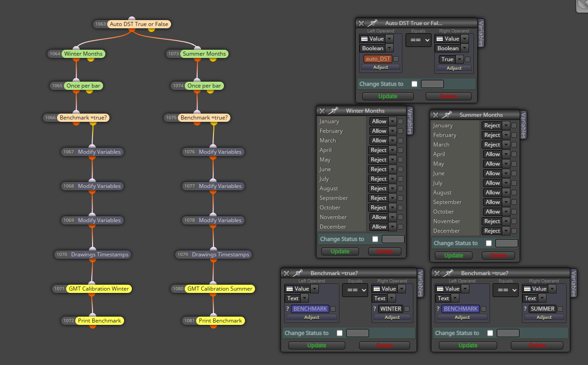Enable Change Status in Auto DST panel
588x365 pixels.
click(414, 84)
